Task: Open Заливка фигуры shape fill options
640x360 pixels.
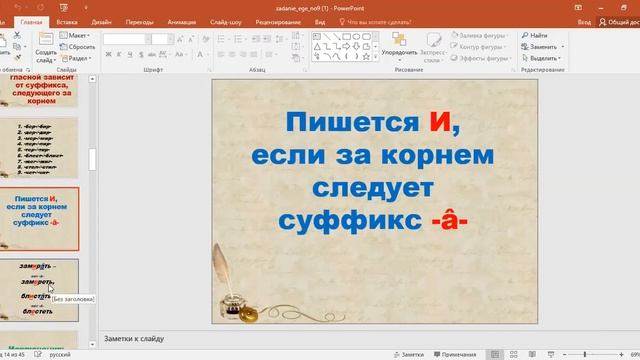Action: [x=480, y=36]
